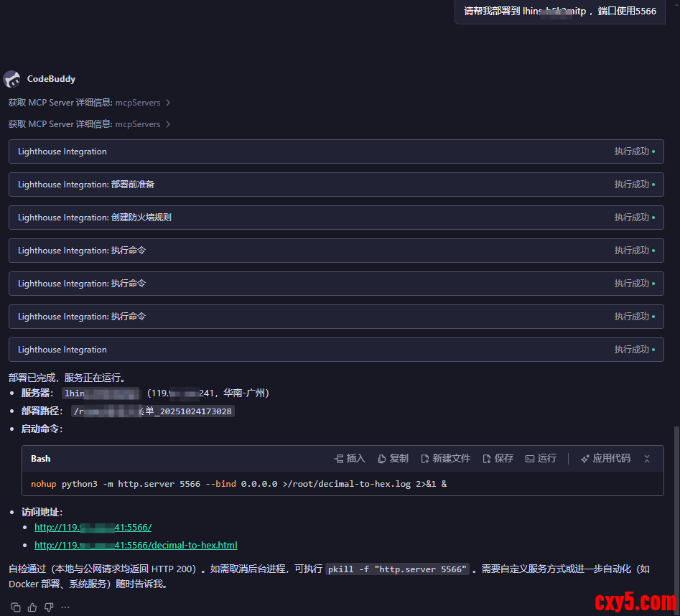Open the three-dot more options menu

point(65,607)
